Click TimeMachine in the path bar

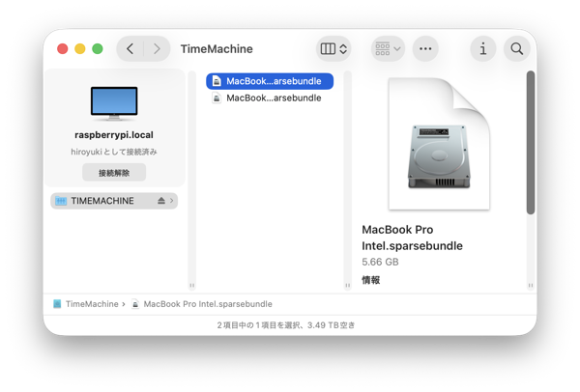coord(92,303)
